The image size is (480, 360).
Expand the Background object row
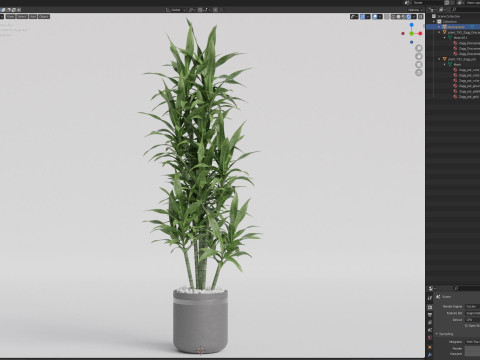(439, 27)
